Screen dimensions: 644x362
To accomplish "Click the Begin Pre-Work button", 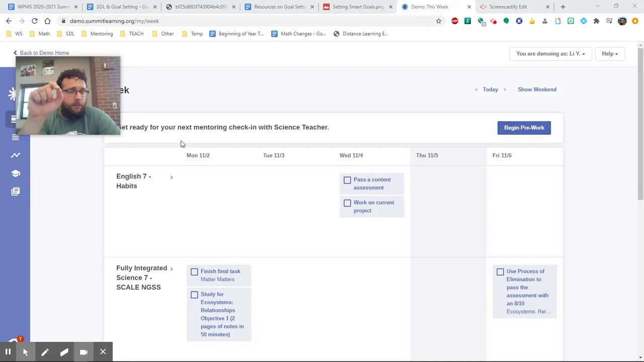I will 524,128.
